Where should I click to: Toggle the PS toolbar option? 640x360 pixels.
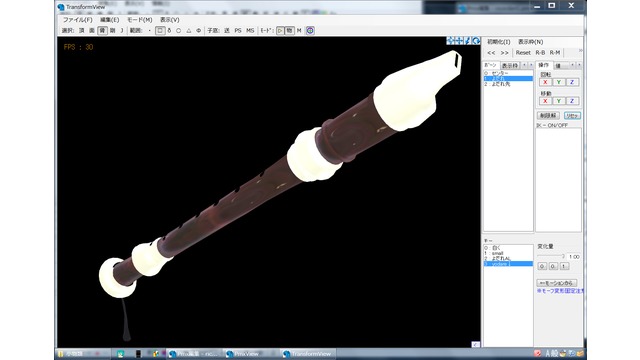click(238, 31)
